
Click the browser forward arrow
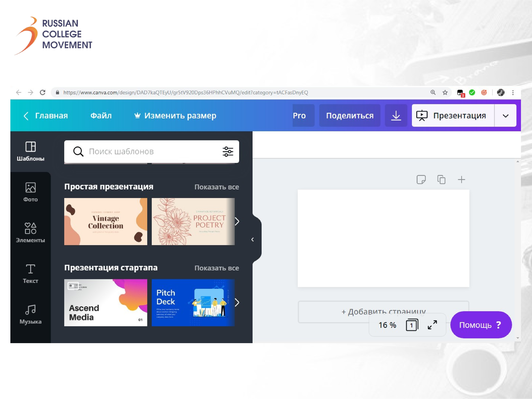tap(31, 92)
